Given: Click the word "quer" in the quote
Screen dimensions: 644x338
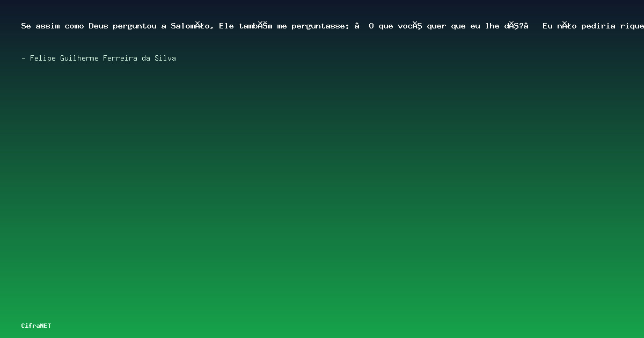Looking at the screenshot, I should [436, 26].
